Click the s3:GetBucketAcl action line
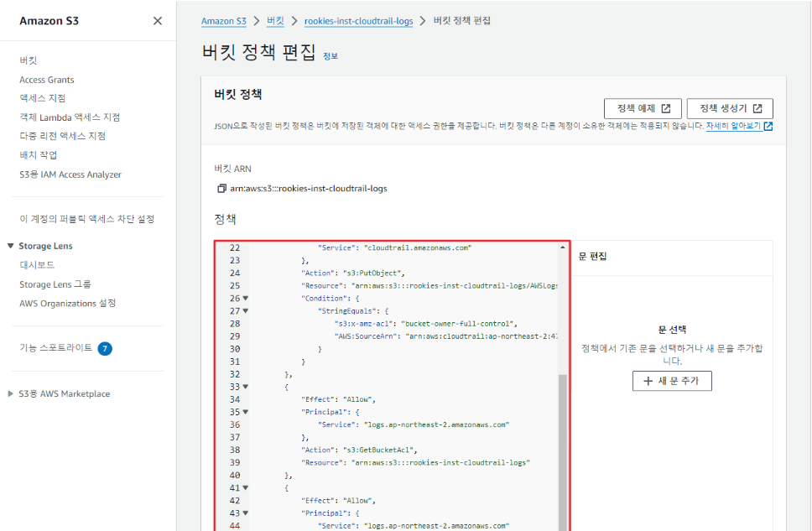This screenshot has width=812, height=531. pyautogui.click(x=359, y=450)
